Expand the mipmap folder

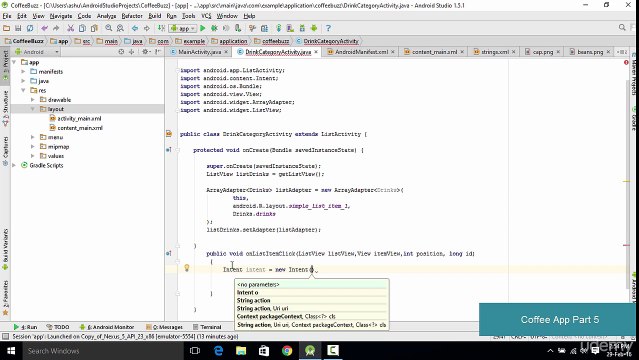pyautogui.click(x=33, y=146)
